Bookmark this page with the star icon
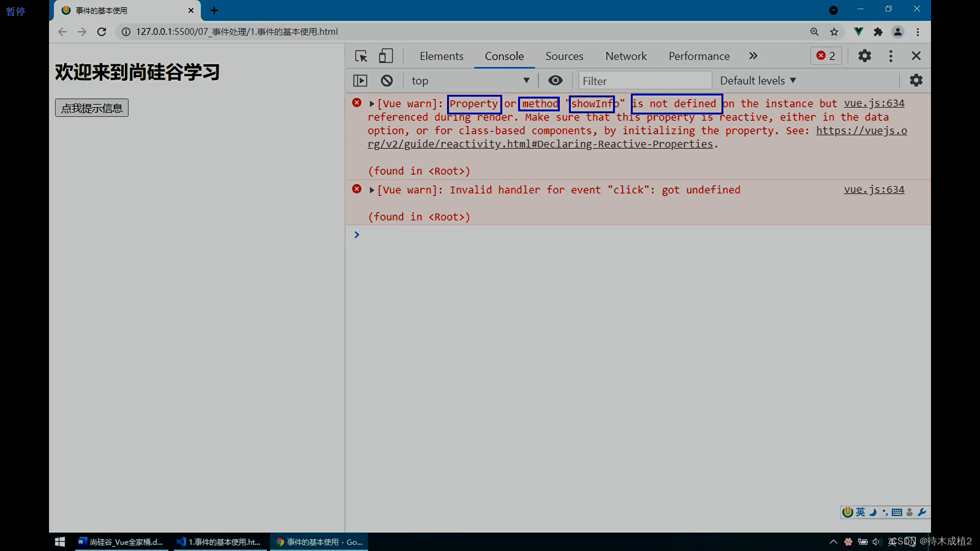Viewport: 980px width, 551px height. [x=834, y=32]
